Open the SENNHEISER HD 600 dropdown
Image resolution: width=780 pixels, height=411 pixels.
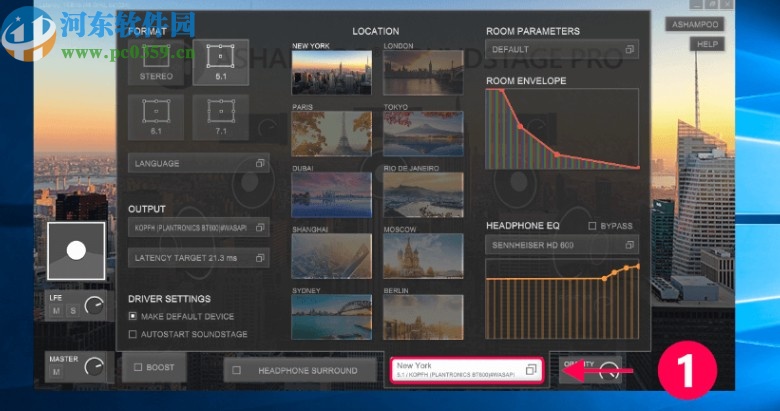(562, 245)
